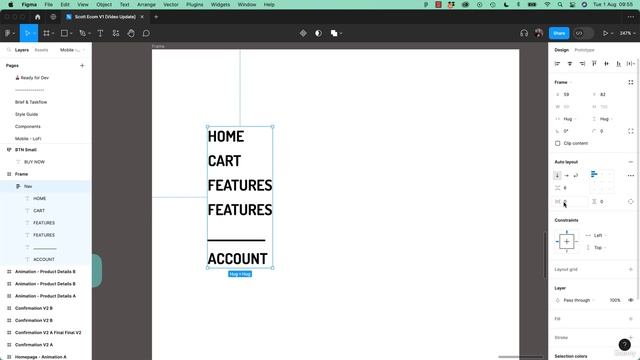Click the individual padding icon
Viewport: 640px width, 360px height.
631,202
